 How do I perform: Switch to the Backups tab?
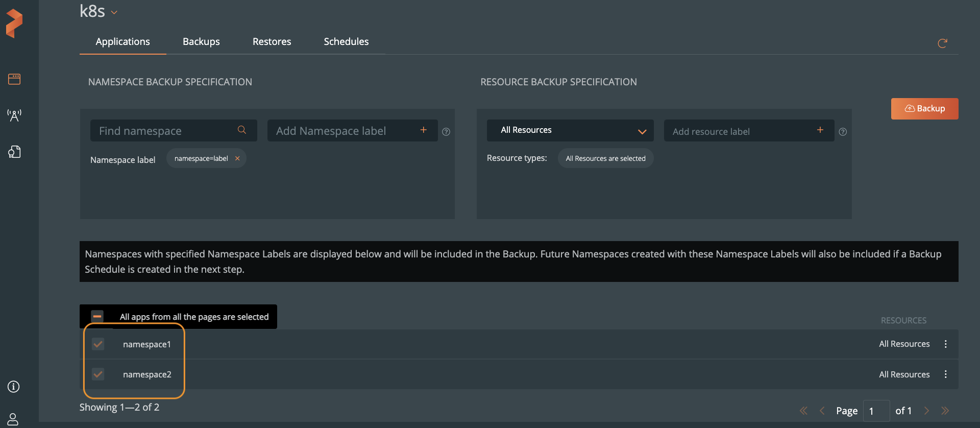(x=201, y=42)
